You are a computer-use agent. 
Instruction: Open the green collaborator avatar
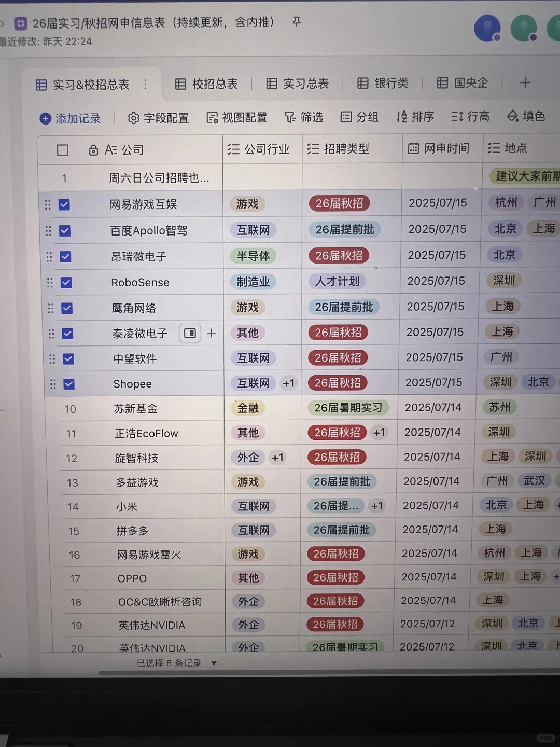point(524,28)
